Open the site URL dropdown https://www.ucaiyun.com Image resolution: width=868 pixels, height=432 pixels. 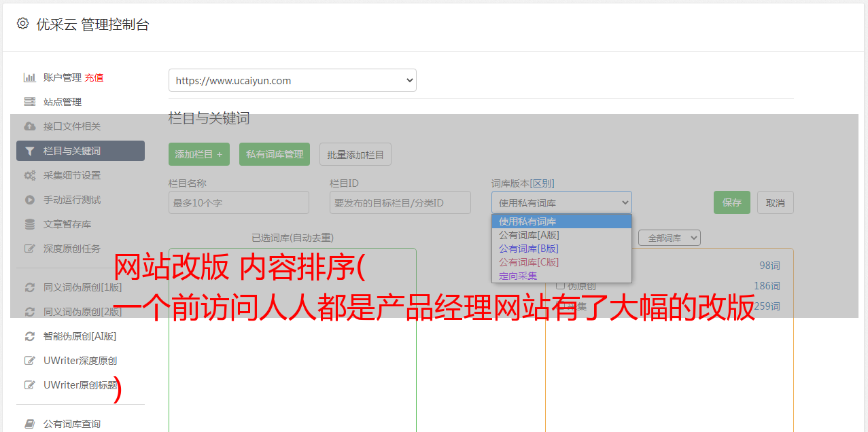pyautogui.click(x=292, y=80)
